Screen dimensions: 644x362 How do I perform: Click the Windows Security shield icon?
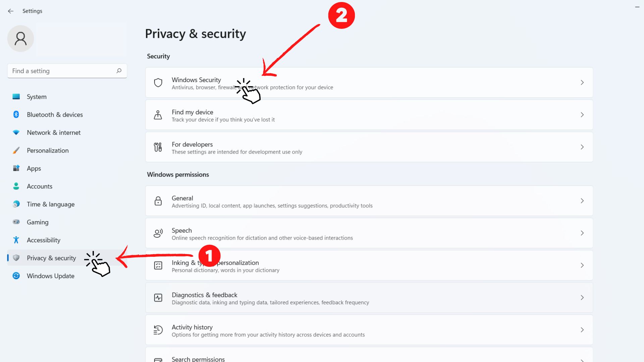coord(158,82)
